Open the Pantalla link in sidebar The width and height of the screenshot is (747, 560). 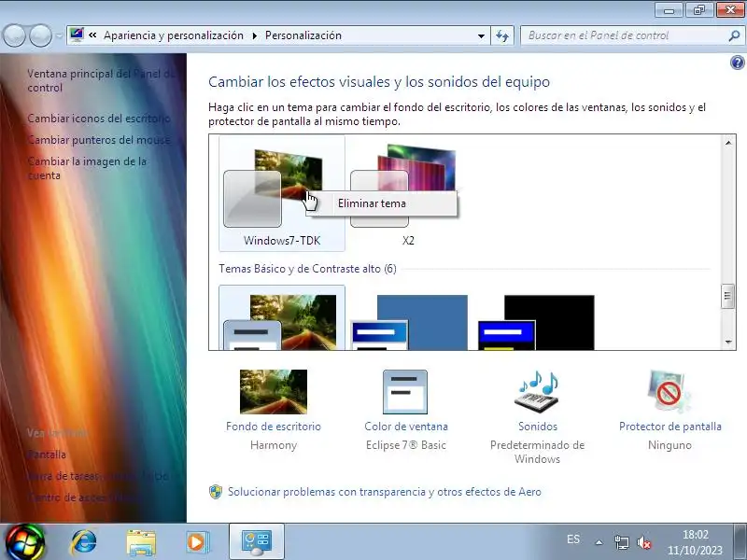click(x=46, y=455)
